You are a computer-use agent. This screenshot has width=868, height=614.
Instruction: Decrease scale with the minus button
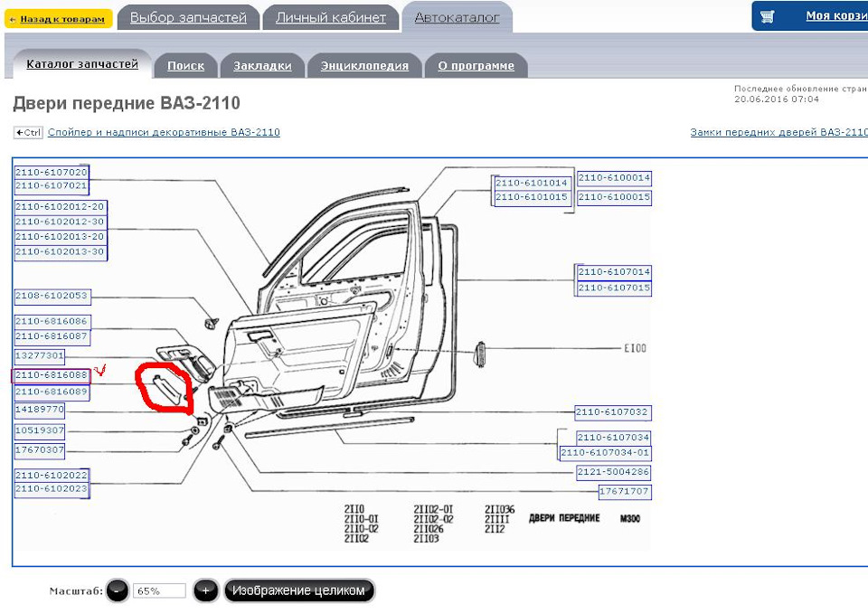pyautogui.click(x=118, y=590)
